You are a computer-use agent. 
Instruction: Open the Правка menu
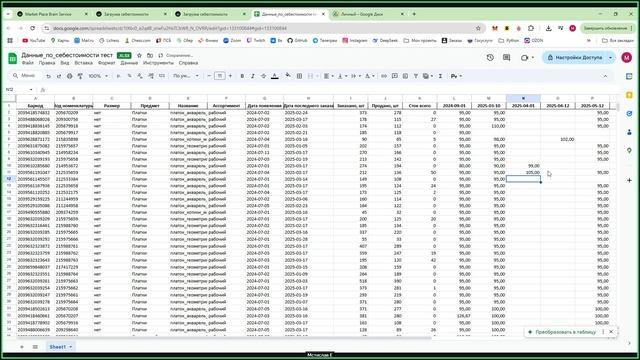(x=47, y=63)
